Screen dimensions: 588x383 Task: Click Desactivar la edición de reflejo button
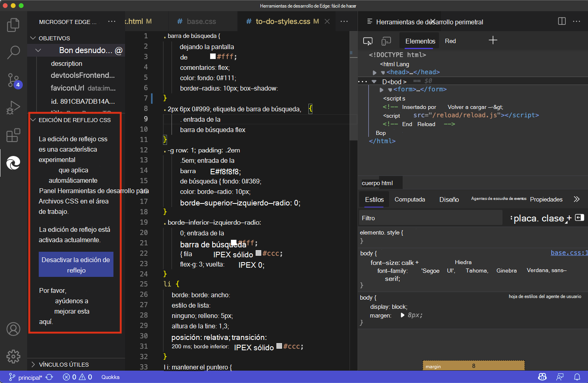(x=76, y=264)
